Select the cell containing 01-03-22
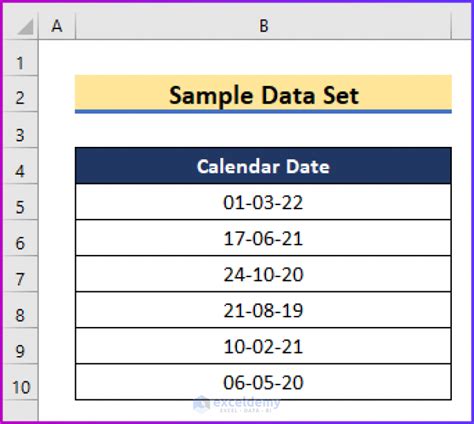474x424 pixels. [x=263, y=202]
